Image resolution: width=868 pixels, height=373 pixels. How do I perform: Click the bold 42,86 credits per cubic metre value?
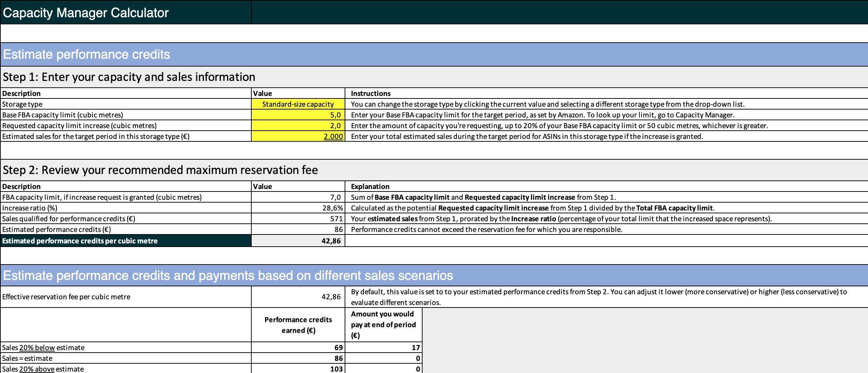pos(298,241)
